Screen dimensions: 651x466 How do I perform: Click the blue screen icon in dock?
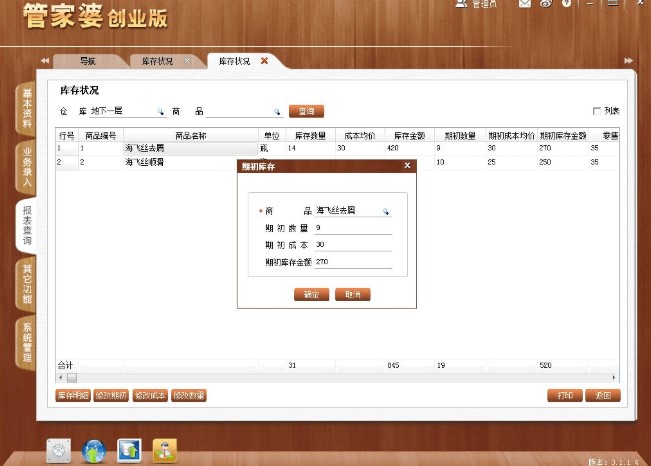point(130,450)
